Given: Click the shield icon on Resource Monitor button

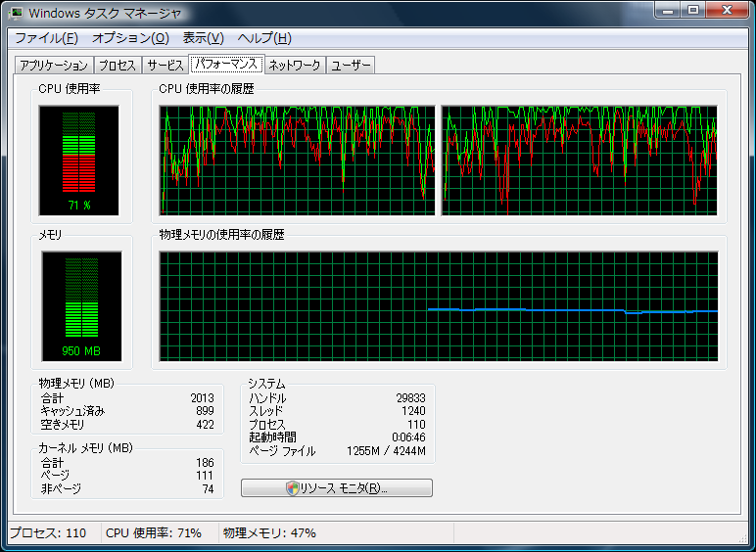Looking at the screenshot, I should [x=292, y=487].
